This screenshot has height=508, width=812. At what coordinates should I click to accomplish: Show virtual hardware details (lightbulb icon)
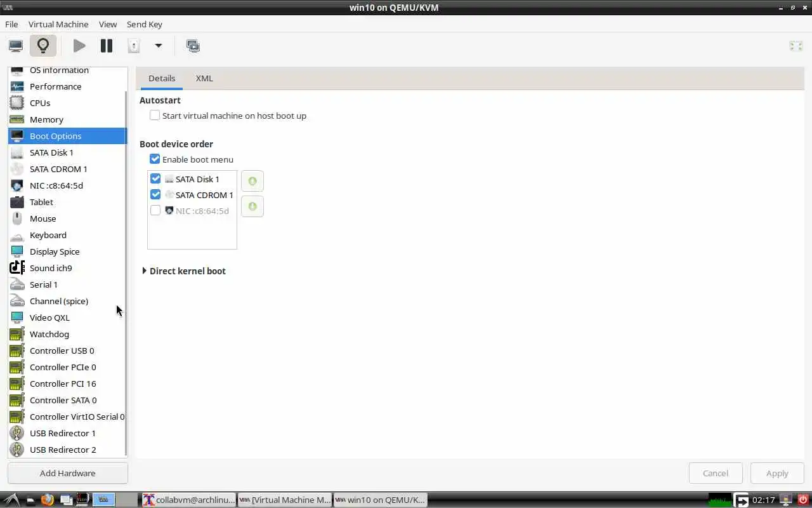pos(43,46)
